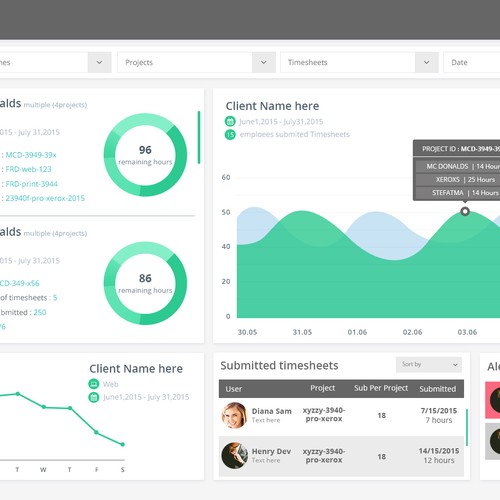Click Henry Dev's xyzzy-3940-pro-xerox project cell

point(324,456)
